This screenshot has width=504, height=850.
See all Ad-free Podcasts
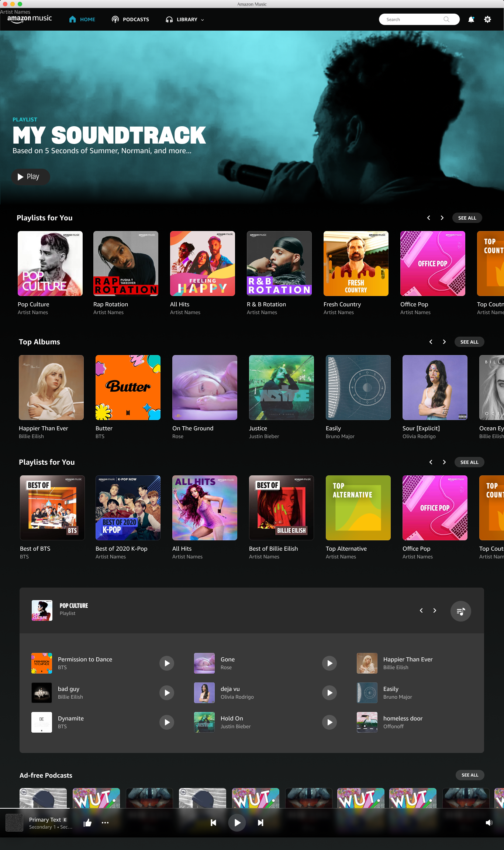tap(470, 775)
